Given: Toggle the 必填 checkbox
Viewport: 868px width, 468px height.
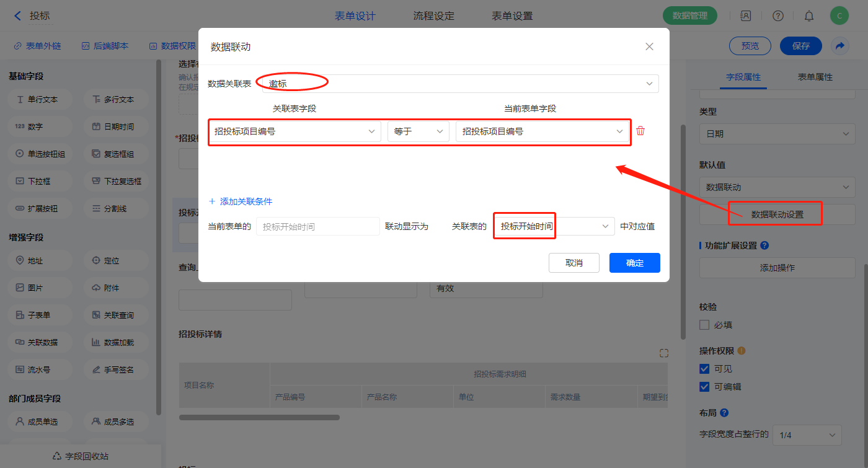Looking at the screenshot, I should pos(704,325).
